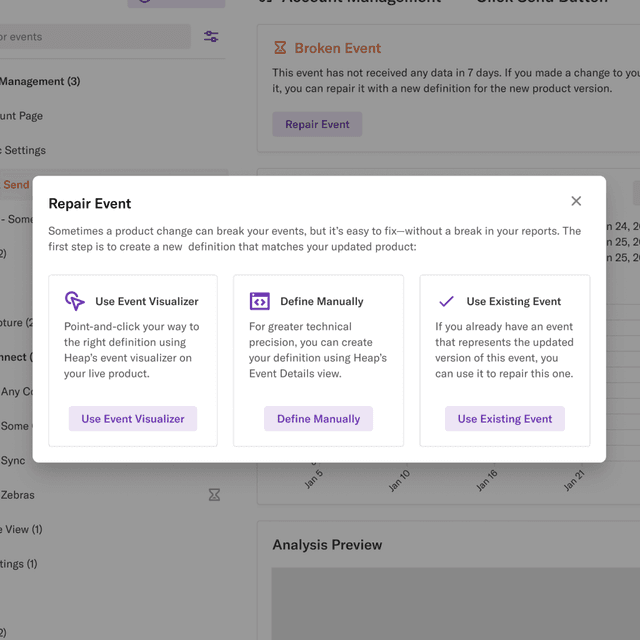Viewport: 640px width, 640px height.
Task: Focus the search events input field
Action: (x=90, y=37)
